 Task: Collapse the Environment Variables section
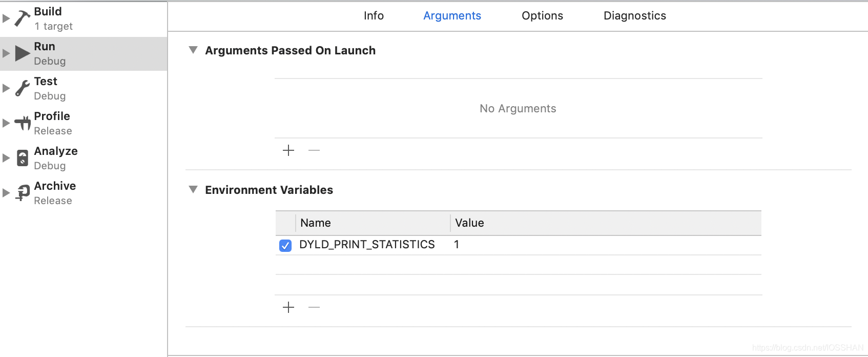click(x=193, y=190)
